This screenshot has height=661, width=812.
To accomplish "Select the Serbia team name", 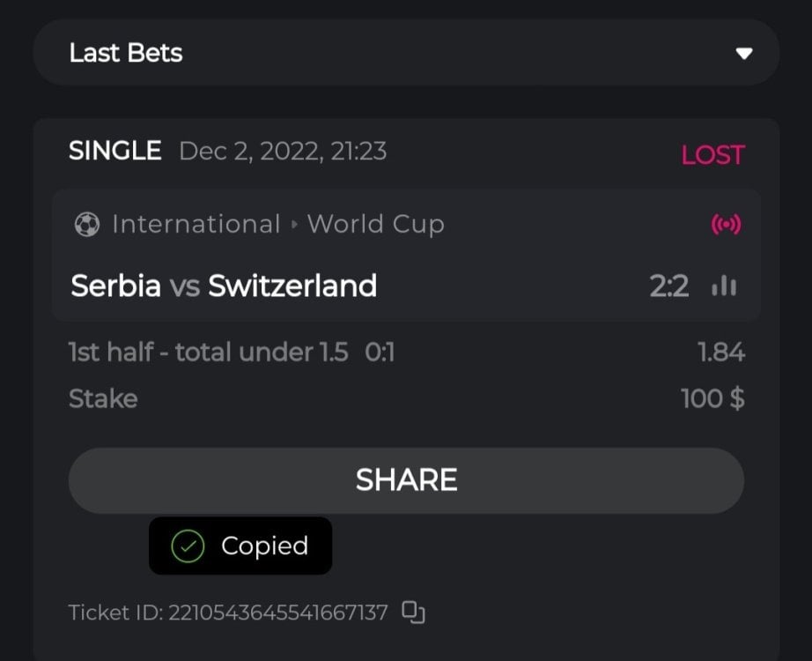I will click(115, 286).
